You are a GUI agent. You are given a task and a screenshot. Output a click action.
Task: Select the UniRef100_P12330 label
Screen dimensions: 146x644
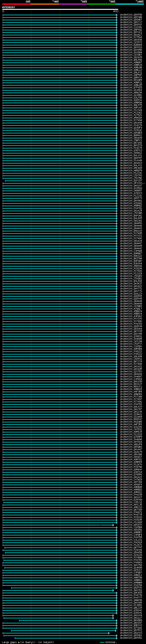click(131, 173)
